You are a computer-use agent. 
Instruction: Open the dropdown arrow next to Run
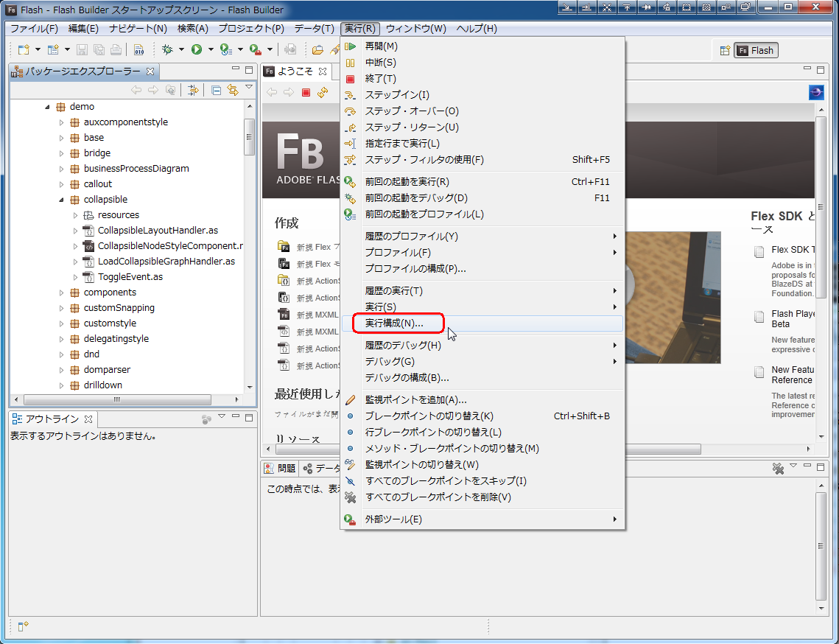[211, 50]
